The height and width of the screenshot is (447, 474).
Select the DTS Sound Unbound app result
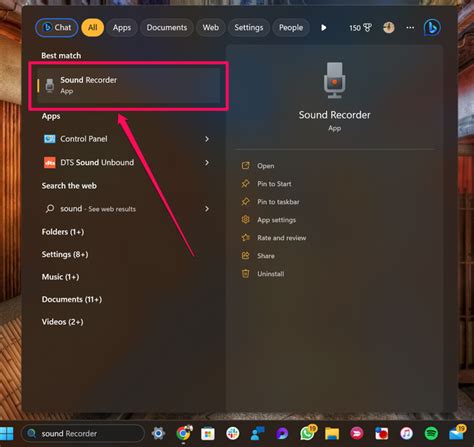127,163
